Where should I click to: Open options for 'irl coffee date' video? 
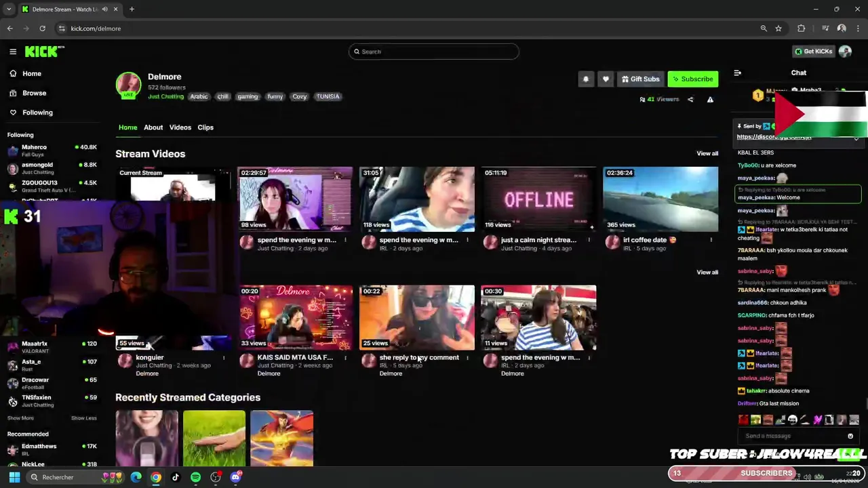[x=711, y=240]
